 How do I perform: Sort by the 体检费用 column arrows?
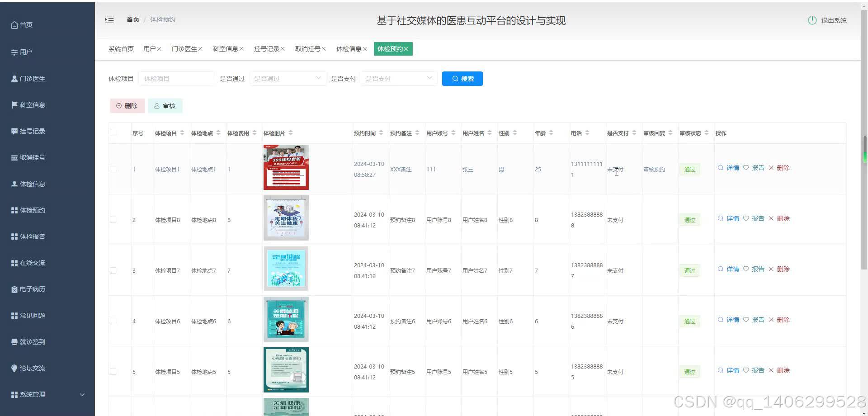255,133
